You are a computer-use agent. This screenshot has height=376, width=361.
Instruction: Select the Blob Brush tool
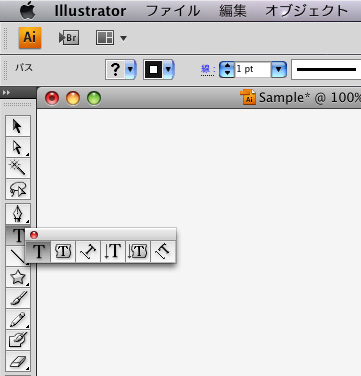pyautogui.click(x=18, y=340)
